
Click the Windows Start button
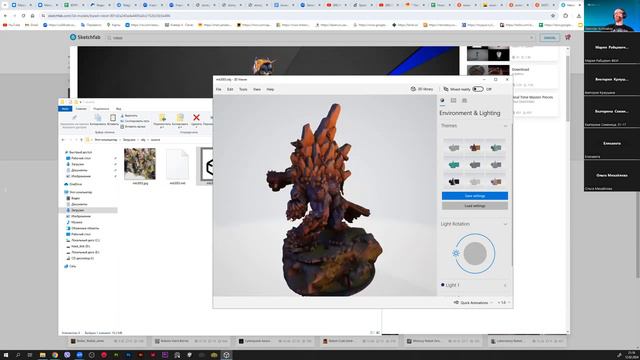tap(6, 355)
